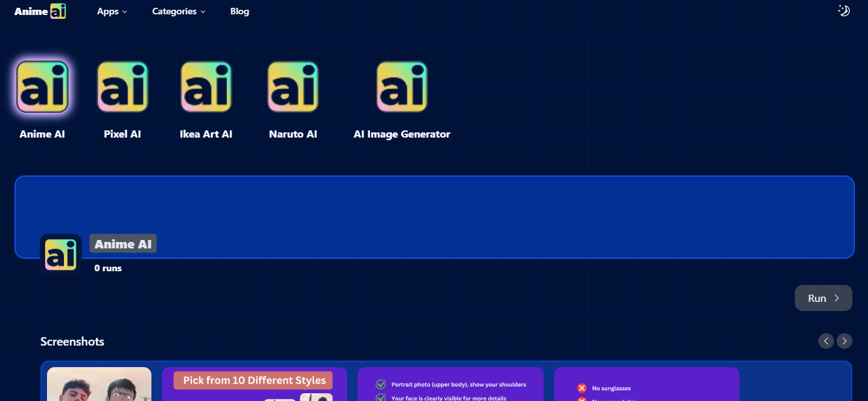Expand the Categories dropdown menu
This screenshot has height=401, width=868.
(179, 11)
